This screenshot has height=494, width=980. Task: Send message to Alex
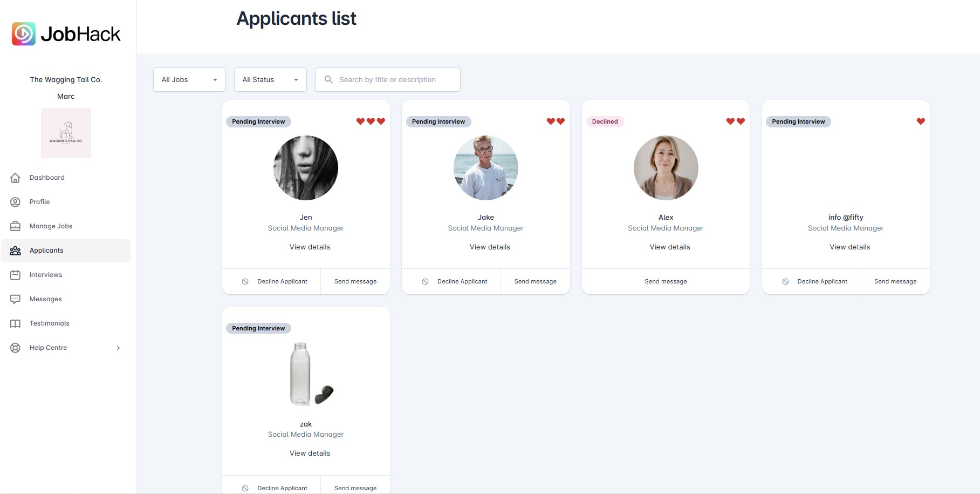pos(666,281)
